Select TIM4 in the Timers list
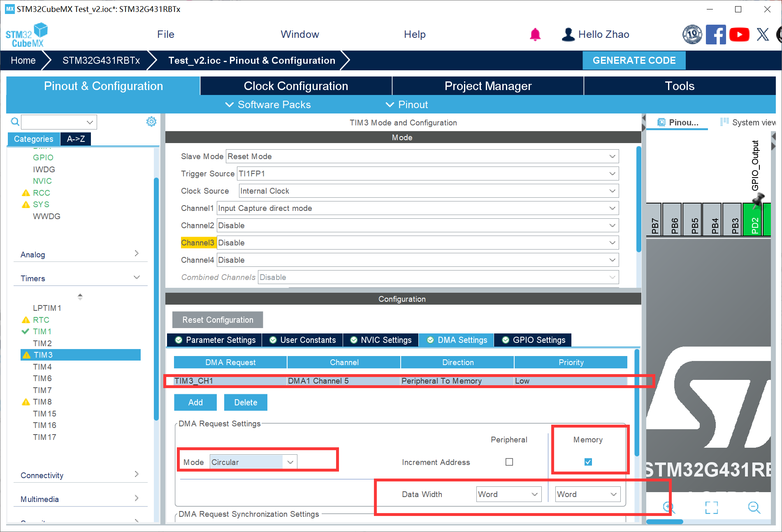This screenshot has width=782, height=532. coord(42,367)
